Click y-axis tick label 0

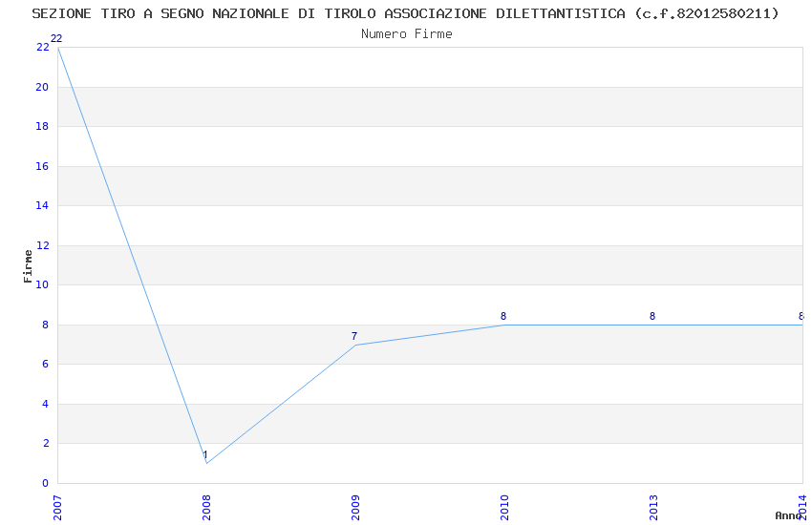[46, 483]
